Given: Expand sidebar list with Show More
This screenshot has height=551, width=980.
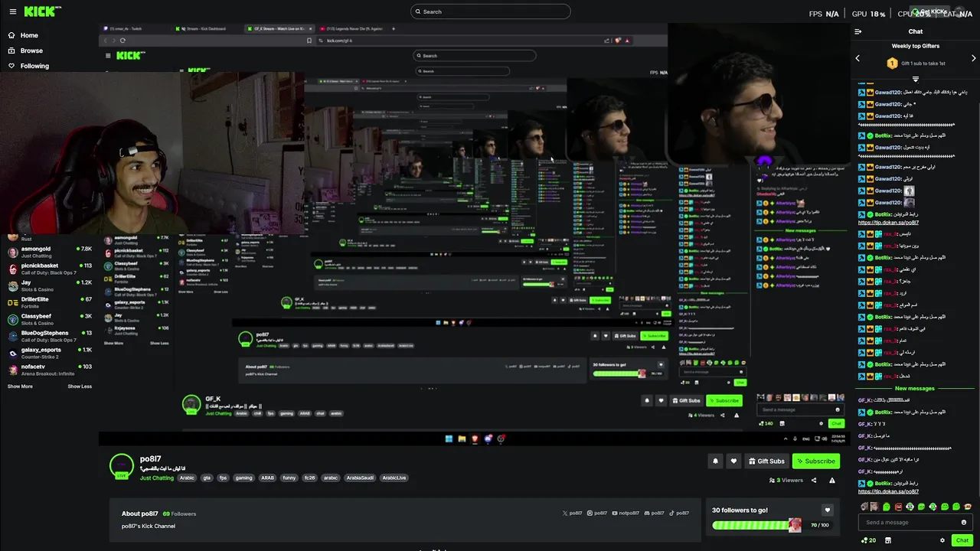Looking at the screenshot, I should coord(20,386).
